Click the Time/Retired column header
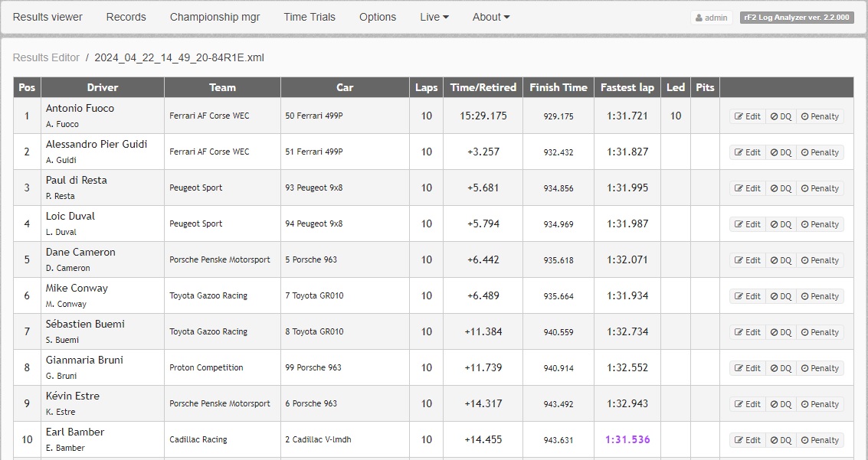 pyautogui.click(x=483, y=87)
